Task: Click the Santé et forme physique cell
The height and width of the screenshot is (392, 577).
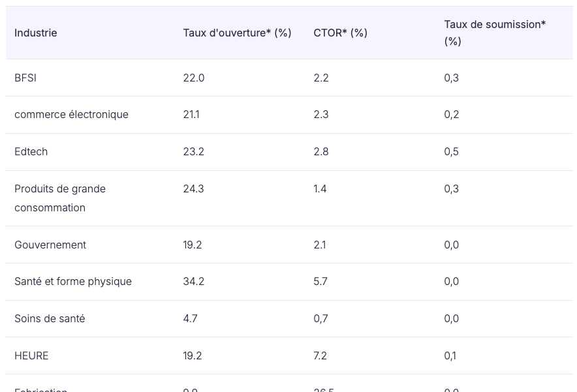Action: [x=73, y=281]
